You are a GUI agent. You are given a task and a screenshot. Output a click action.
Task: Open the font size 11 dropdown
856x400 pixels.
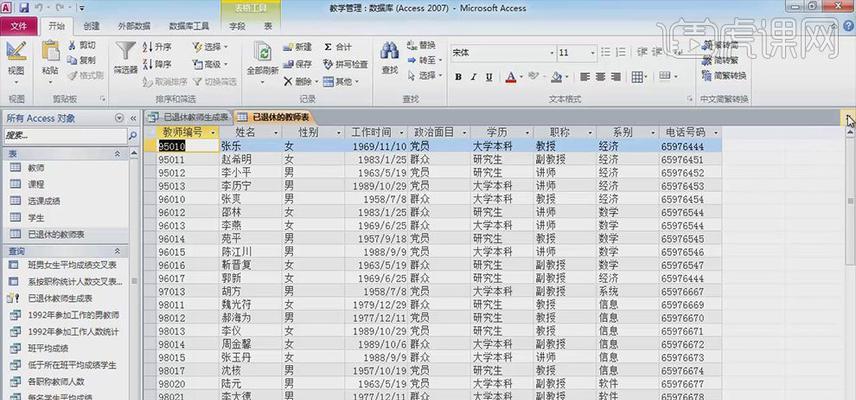(592, 53)
